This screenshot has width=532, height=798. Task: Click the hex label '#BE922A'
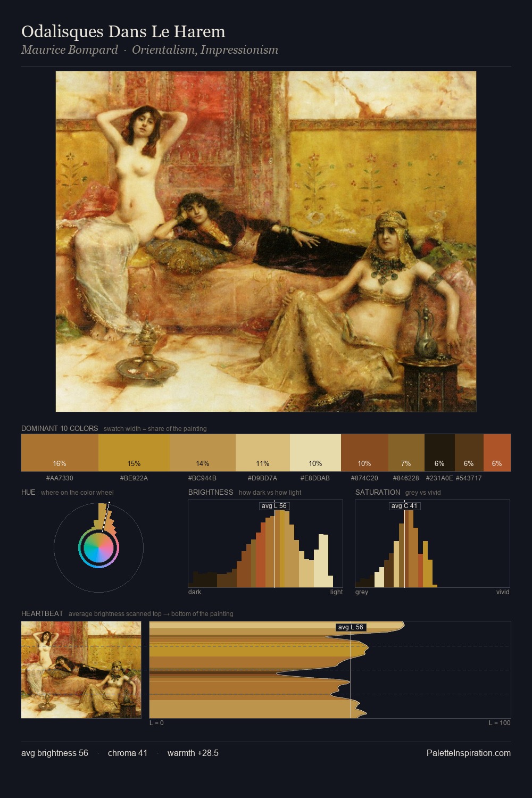[134, 478]
